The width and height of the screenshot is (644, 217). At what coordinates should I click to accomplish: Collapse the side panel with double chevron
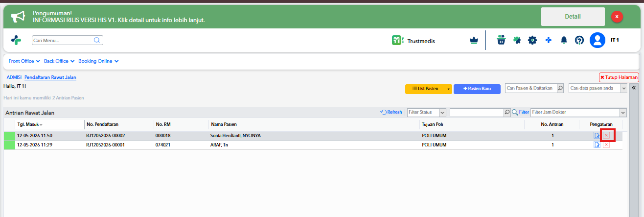click(x=633, y=88)
